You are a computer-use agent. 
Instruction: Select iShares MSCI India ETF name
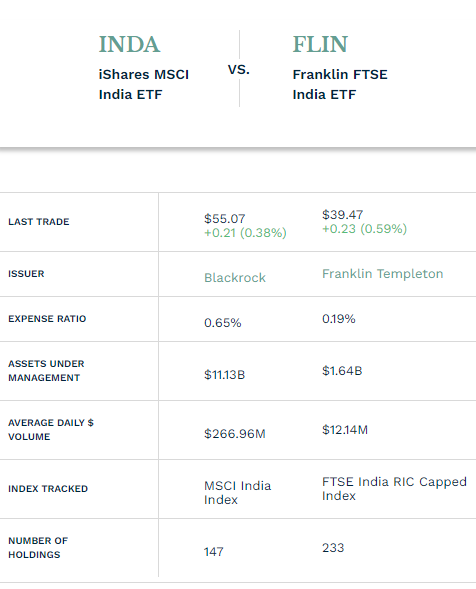[144, 85]
